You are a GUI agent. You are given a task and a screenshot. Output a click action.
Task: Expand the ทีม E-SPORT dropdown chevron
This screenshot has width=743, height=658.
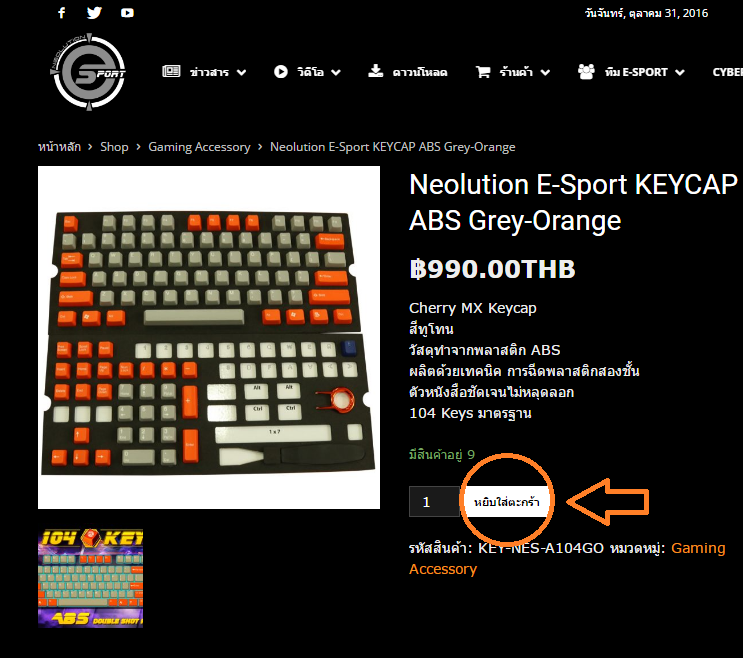(680, 72)
